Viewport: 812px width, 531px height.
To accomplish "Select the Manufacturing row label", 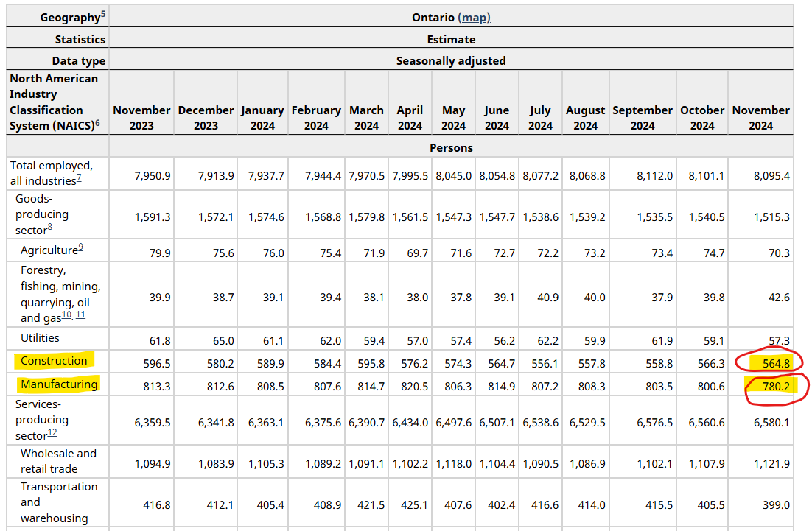I will [x=59, y=384].
